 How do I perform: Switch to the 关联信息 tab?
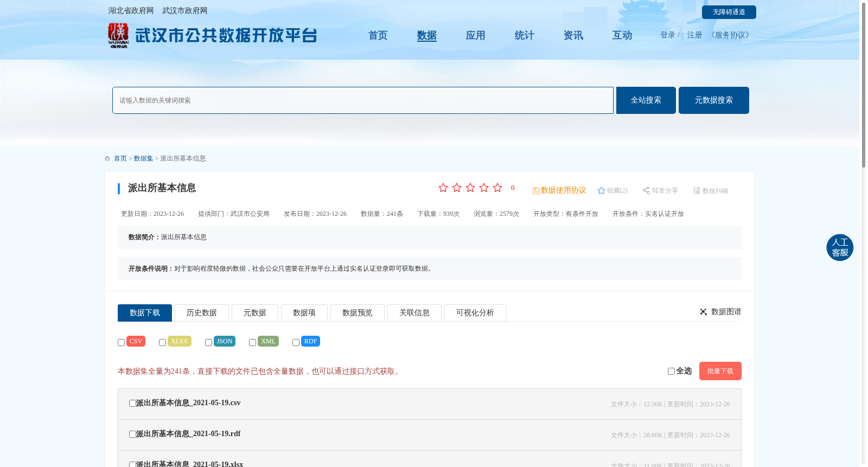click(x=414, y=313)
